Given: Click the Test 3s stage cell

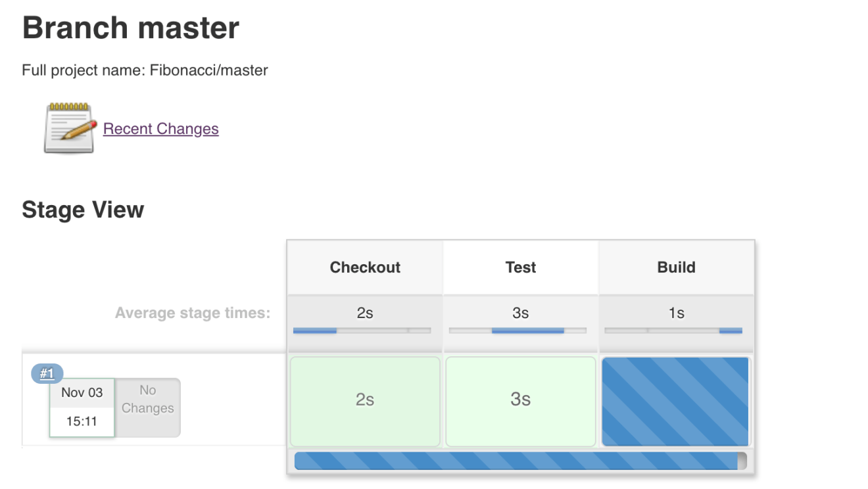Looking at the screenshot, I should pyautogui.click(x=521, y=402).
